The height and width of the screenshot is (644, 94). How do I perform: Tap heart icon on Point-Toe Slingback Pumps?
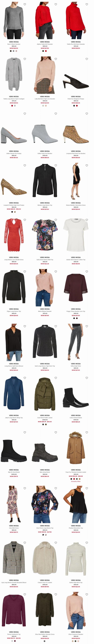pos(87,59)
